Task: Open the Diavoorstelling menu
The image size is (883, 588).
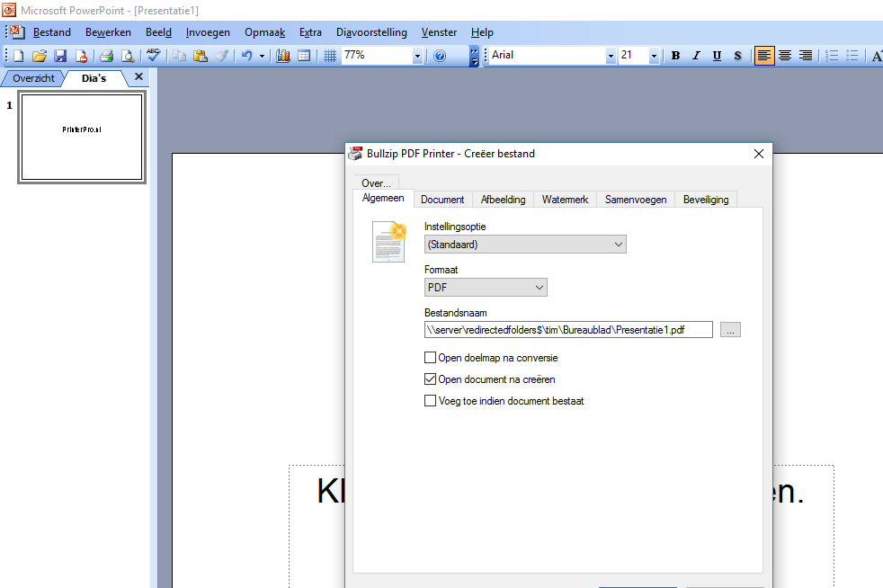Action: click(371, 32)
